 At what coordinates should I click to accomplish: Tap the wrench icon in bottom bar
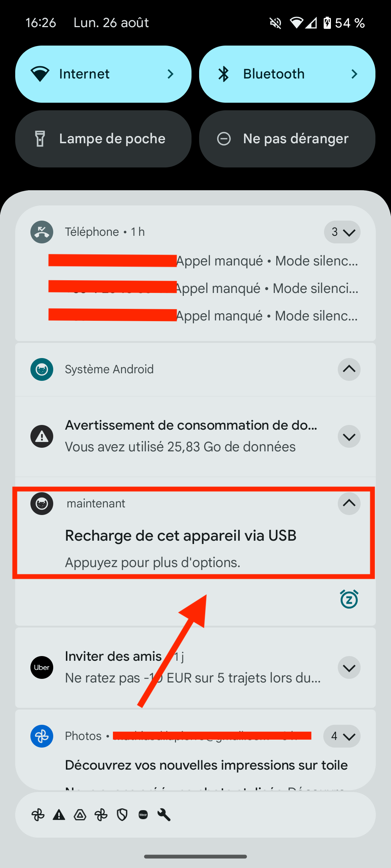164,815
